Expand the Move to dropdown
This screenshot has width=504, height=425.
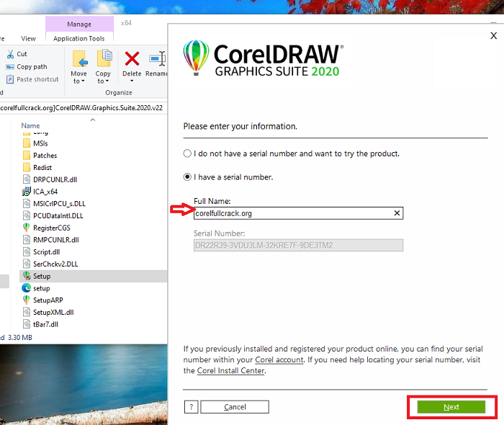pyautogui.click(x=78, y=81)
